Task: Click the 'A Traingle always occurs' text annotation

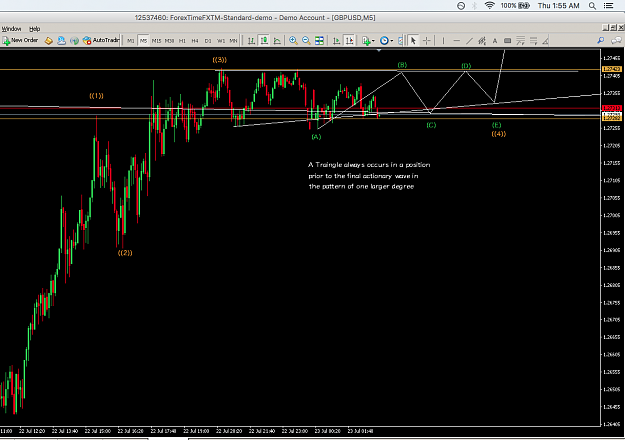Action: tap(369, 175)
